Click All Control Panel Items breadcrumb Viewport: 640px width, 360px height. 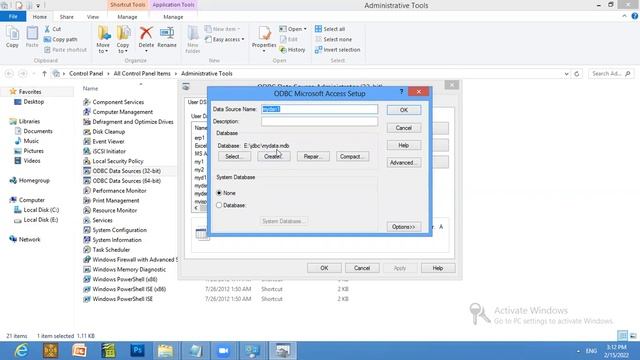142,73
